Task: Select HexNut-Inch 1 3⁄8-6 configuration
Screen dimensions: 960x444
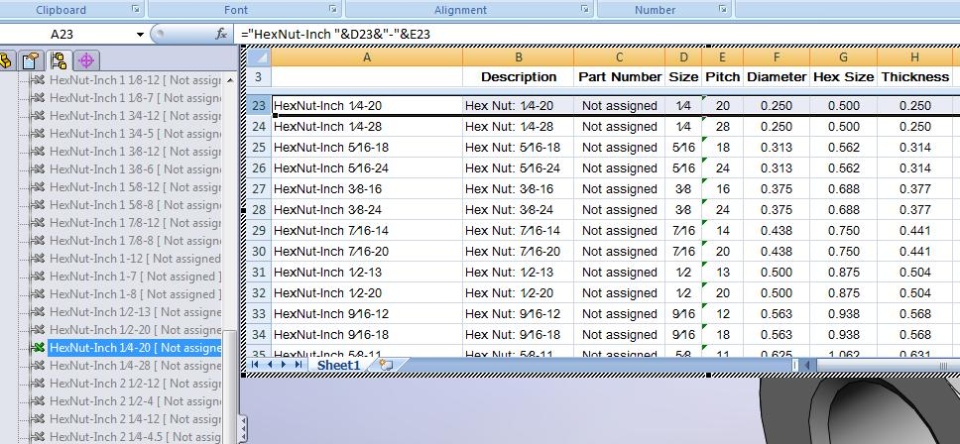Action: click(x=135, y=169)
